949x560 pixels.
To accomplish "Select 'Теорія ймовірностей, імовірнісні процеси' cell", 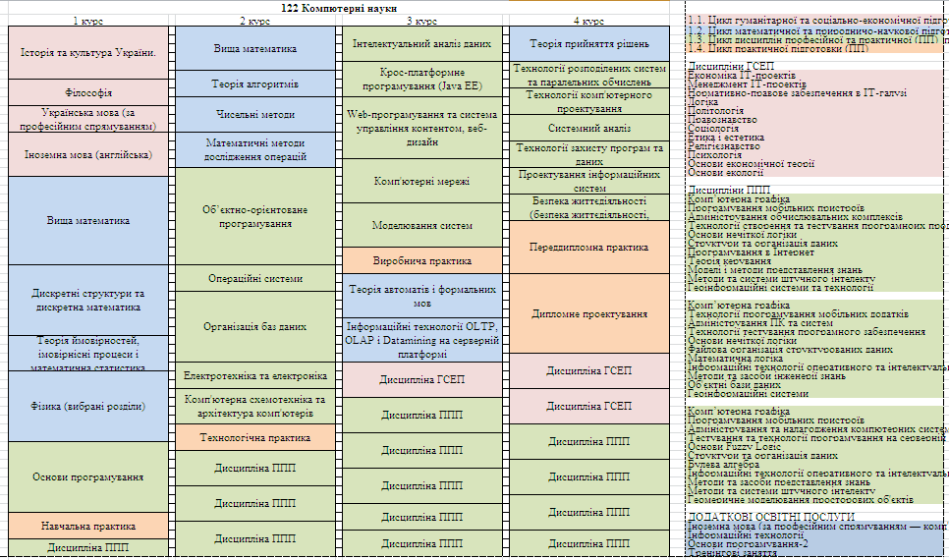I will [88, 354].
